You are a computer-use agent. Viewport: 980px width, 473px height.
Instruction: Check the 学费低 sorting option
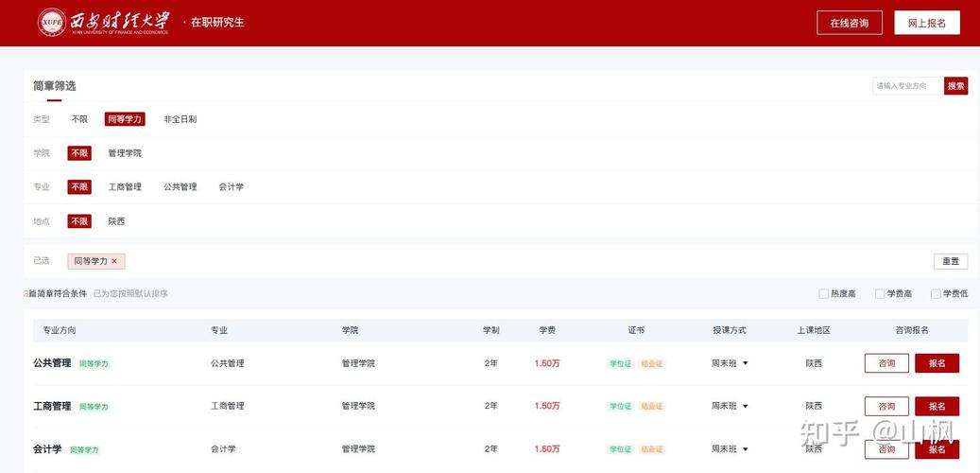click(x=936, y=294)
